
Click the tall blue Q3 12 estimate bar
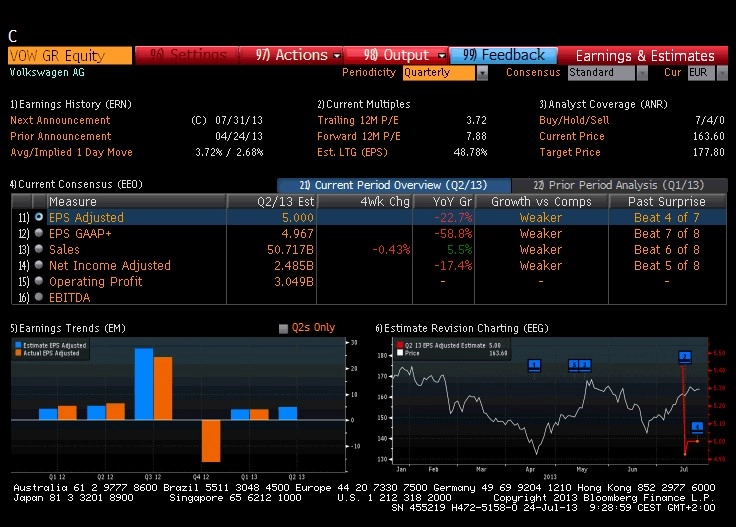click(144, 384)
